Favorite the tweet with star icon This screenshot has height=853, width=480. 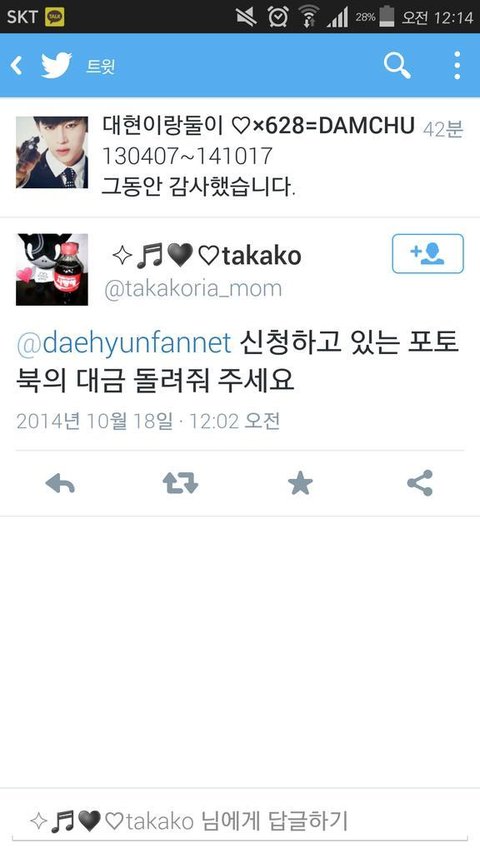300,483
